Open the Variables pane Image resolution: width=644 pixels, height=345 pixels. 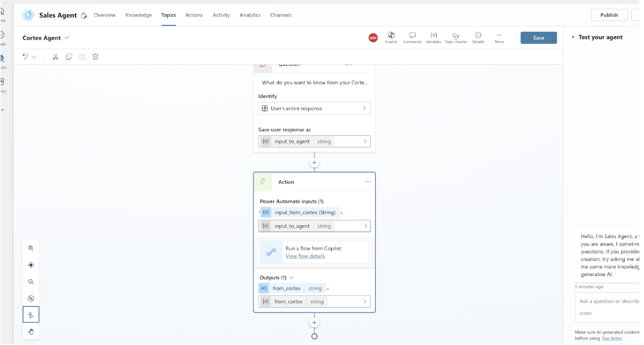click(434, 38)
